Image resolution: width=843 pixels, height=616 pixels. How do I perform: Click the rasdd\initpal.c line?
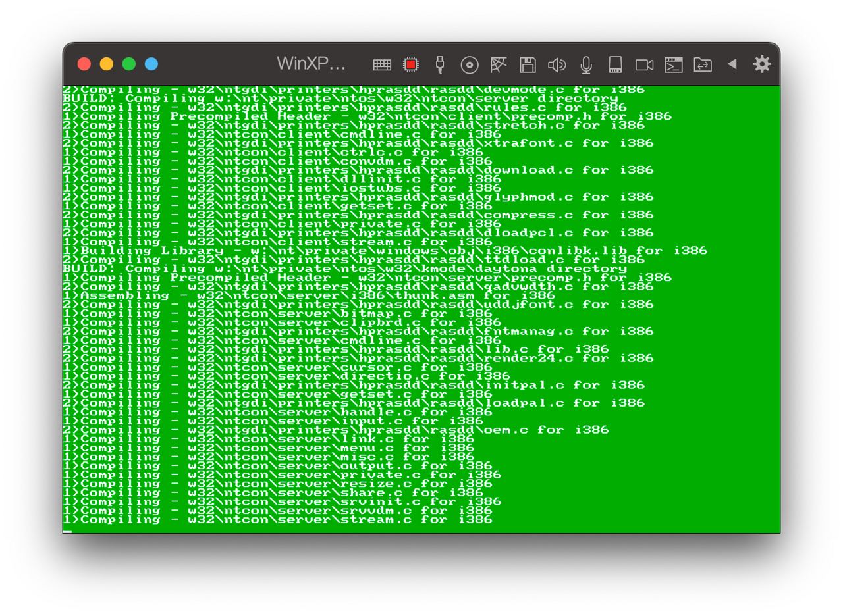coord(354,385)
